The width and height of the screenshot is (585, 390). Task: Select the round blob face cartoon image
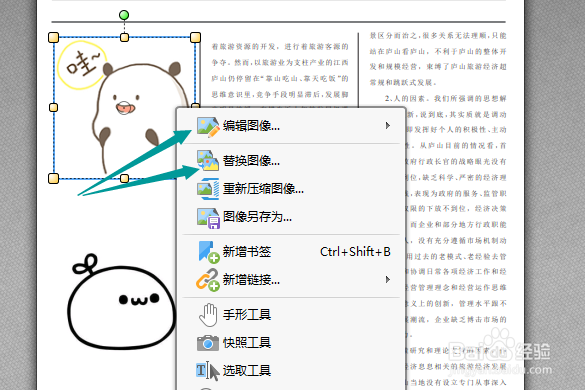pos(122,302)
